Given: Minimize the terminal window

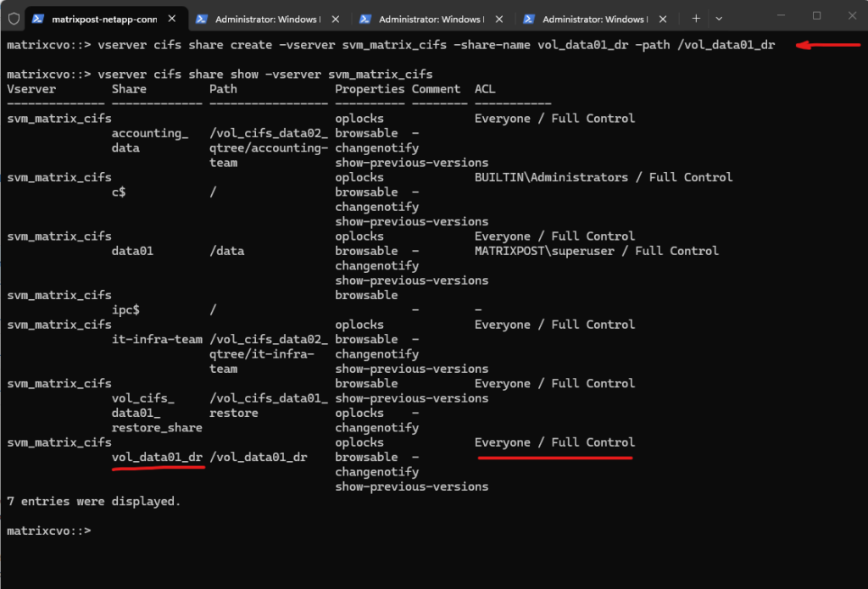Looking at the screenshot, I should click(777, 16).
